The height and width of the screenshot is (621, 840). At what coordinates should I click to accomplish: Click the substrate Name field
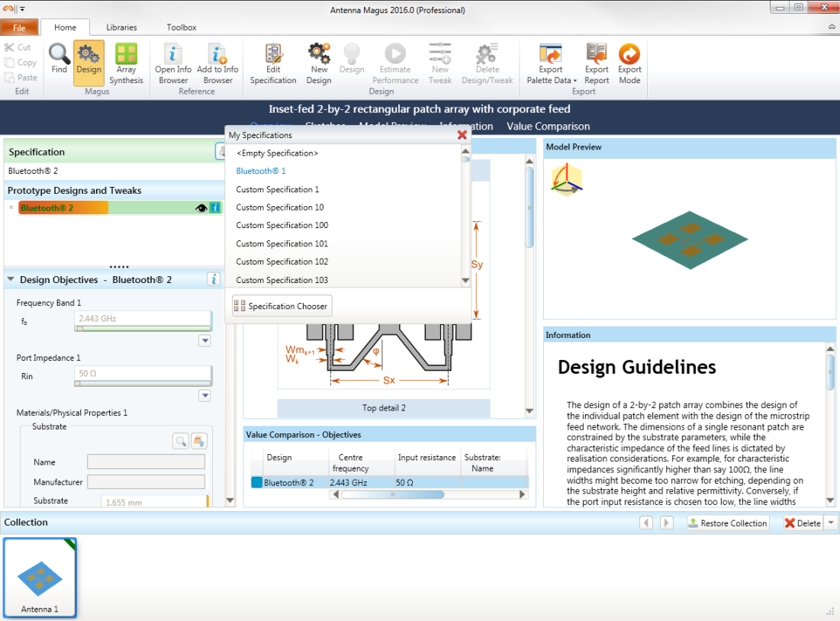pos(146,462)
